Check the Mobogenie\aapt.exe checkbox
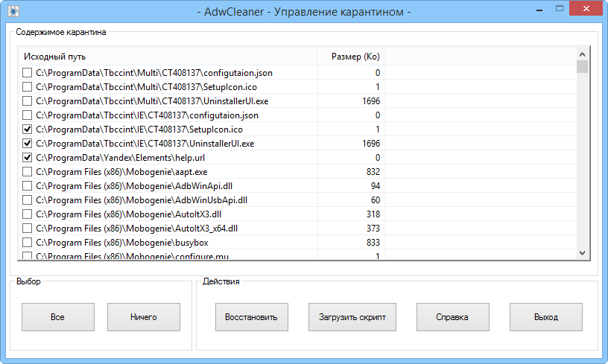 [x=27, y=171]
